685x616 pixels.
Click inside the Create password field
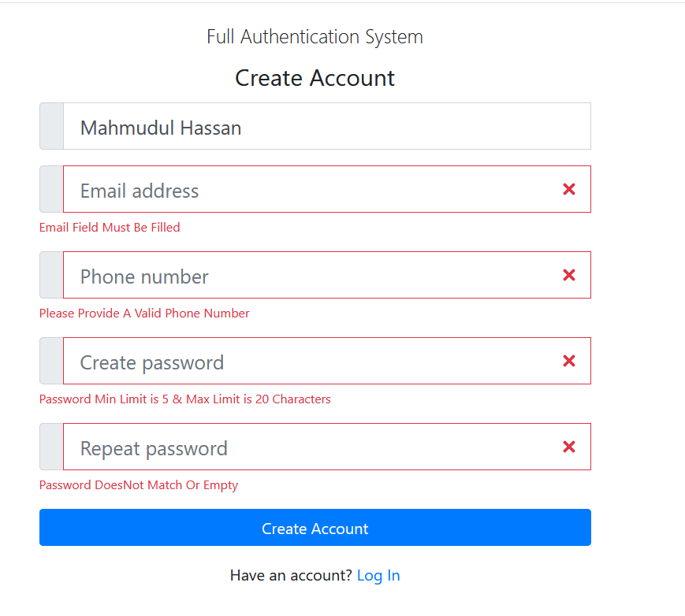point(315,361)
